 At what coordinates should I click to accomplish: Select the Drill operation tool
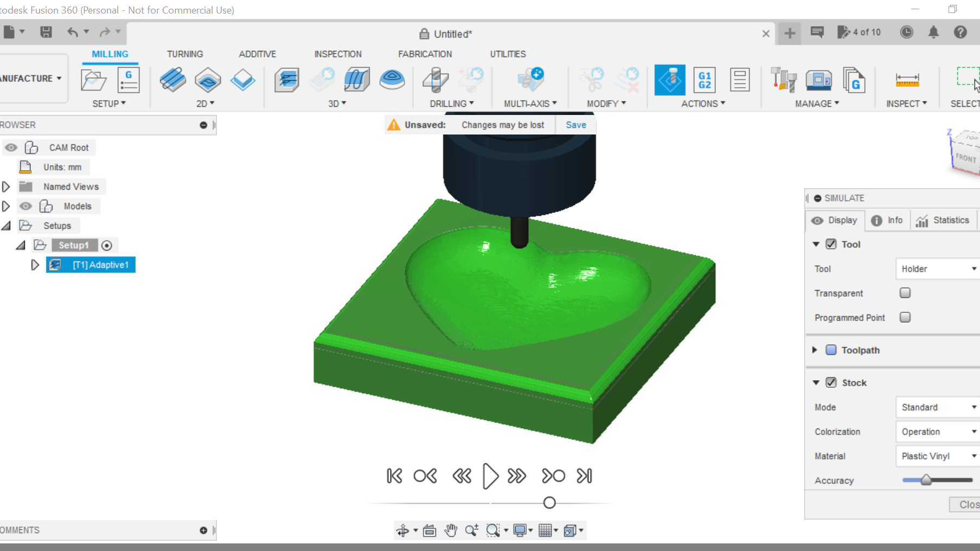[435, 80]
